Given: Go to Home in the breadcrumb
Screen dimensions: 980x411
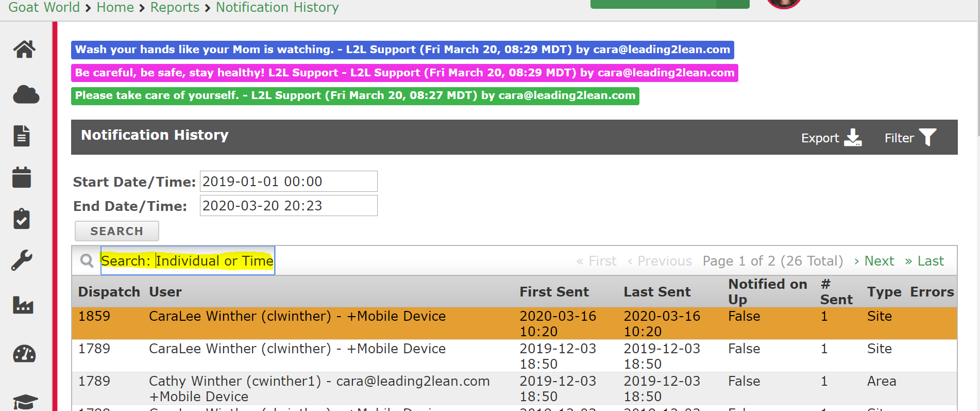Looking at the screenshot, I should click(115, 7).
